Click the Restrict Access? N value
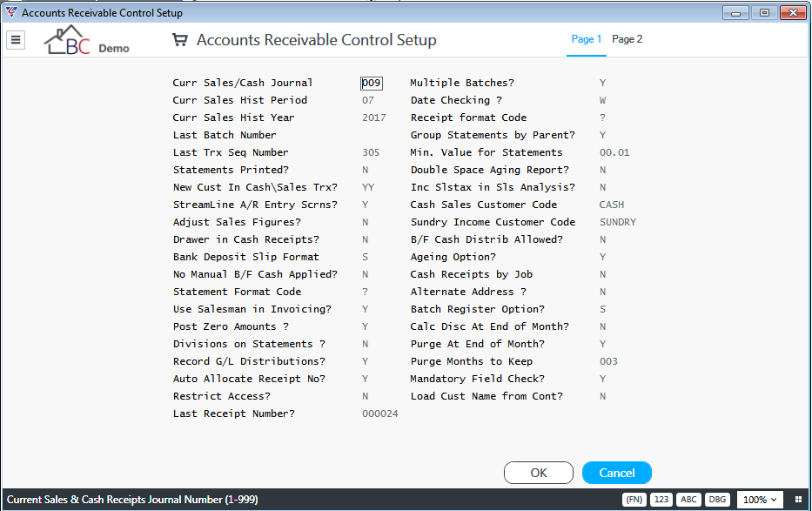The image size is (812, 511). tap(365, 396)
